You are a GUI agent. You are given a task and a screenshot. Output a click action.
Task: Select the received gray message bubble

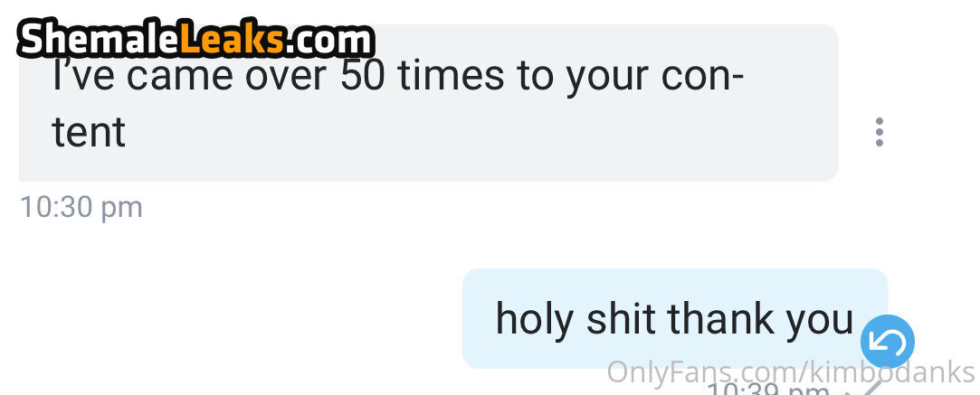[429, 103]
